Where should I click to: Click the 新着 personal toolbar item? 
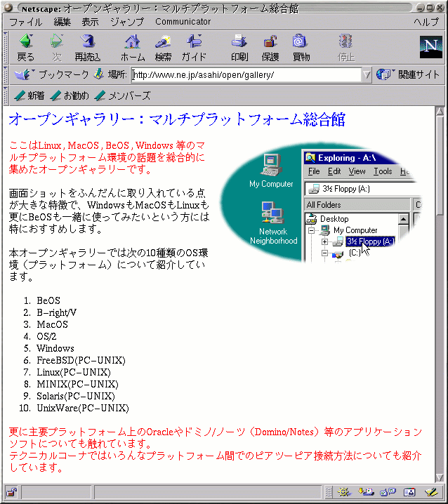pos(29,95)
